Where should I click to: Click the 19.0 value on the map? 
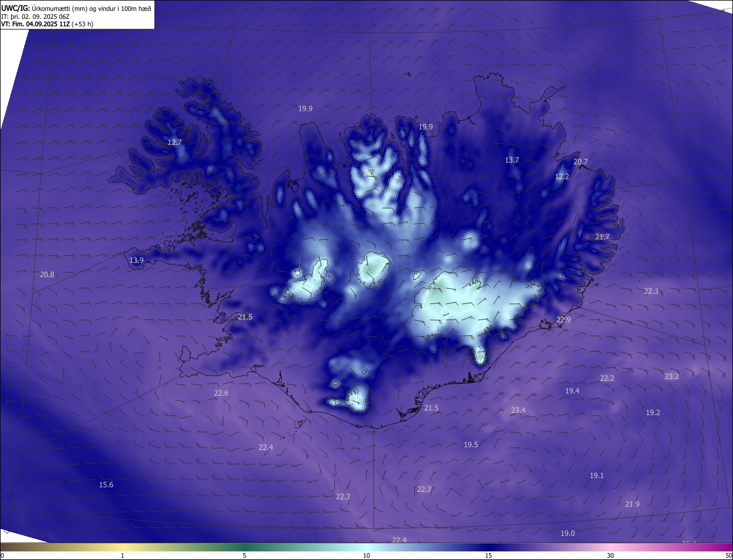pos(568,534)
